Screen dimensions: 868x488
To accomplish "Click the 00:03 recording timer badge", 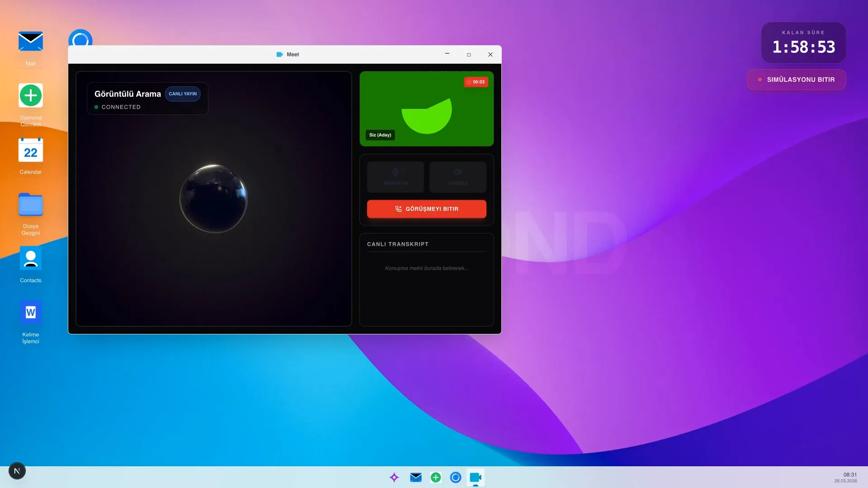I will tap(476, 82).
